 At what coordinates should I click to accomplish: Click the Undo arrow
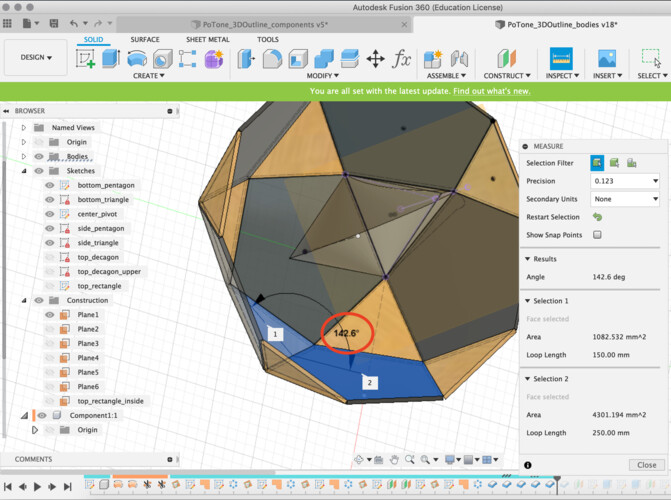click(x=74, y=24)
